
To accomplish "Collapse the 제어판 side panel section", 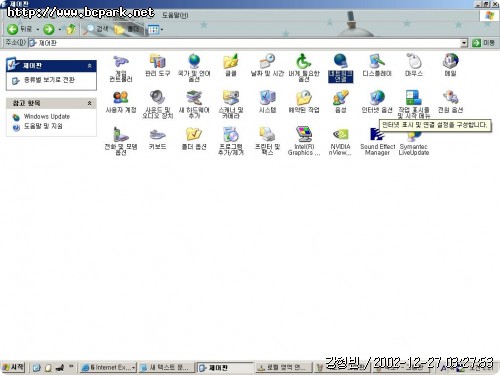I will (x=89, y=66).
